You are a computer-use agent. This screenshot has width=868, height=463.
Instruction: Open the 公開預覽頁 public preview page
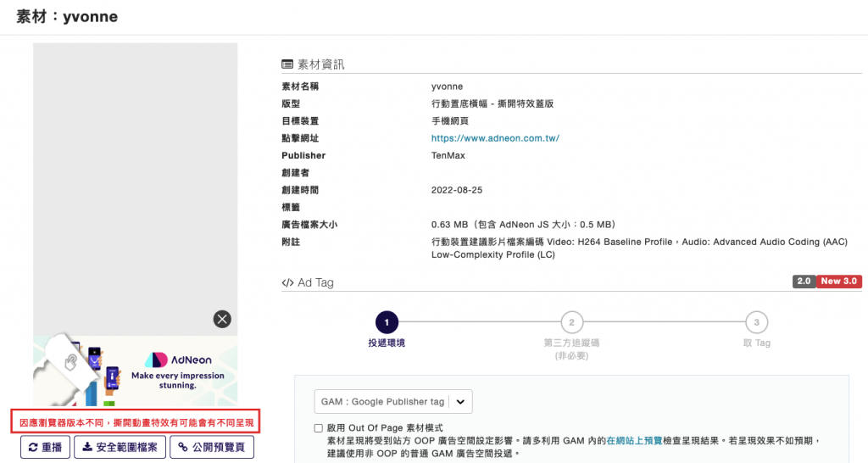point(212,447)
